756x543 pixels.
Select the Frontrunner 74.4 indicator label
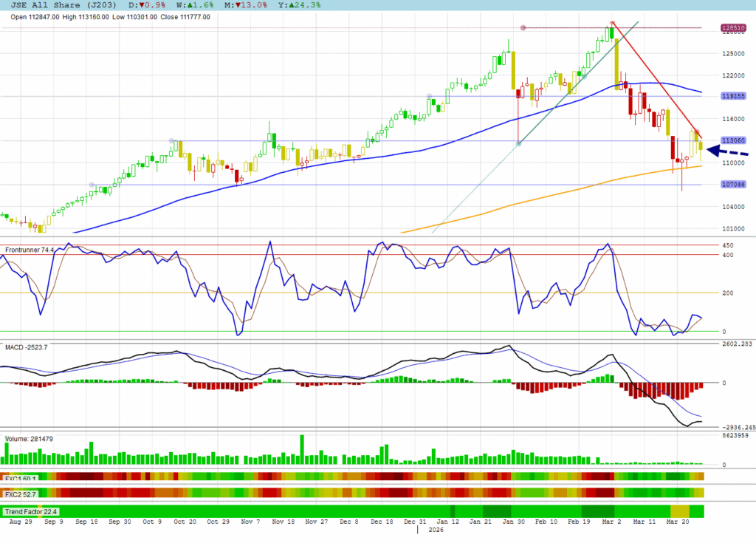click(x=30, y=250)
